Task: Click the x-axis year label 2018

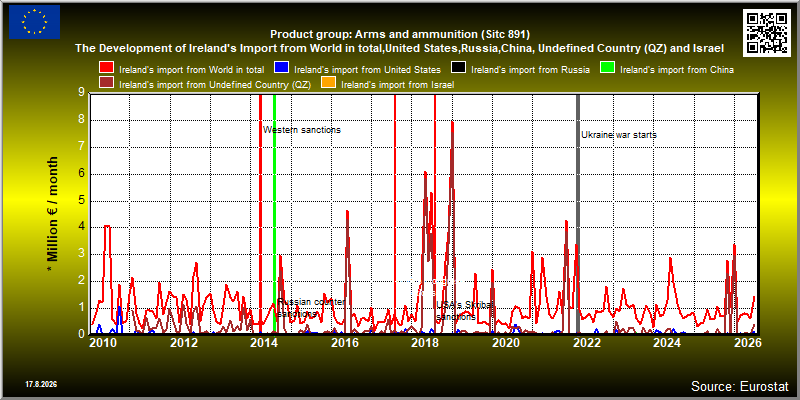Action: coord(426,343)
